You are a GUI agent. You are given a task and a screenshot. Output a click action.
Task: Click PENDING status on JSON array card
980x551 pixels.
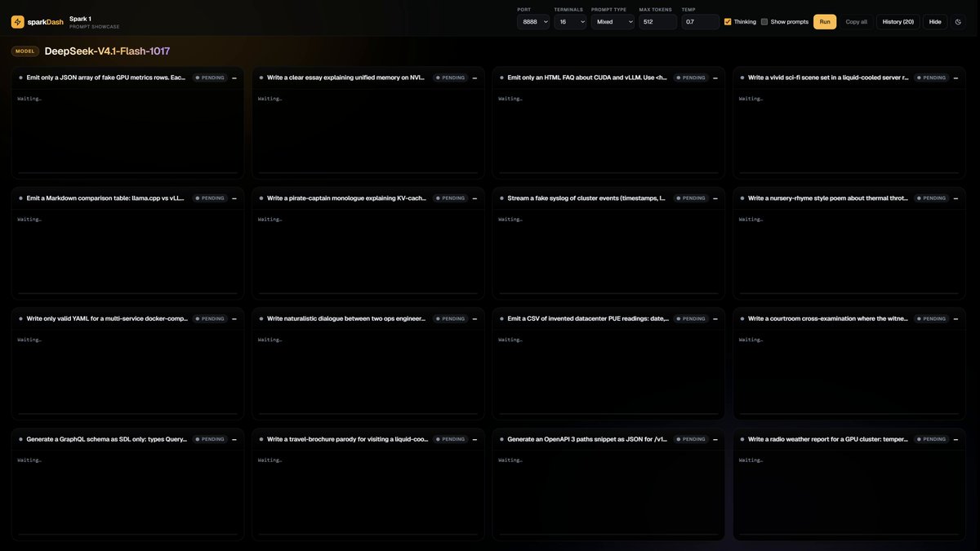pos(210,78)
